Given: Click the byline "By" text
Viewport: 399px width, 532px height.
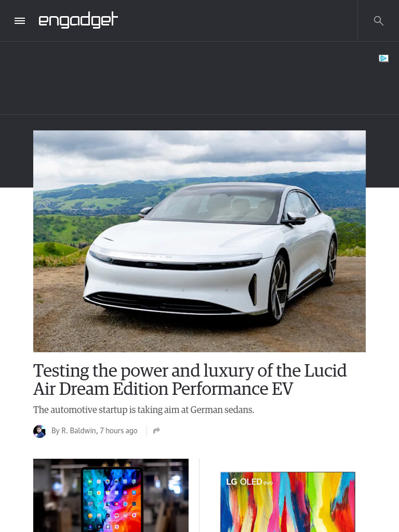Looking at the screenshot, I should click(55, 431).
